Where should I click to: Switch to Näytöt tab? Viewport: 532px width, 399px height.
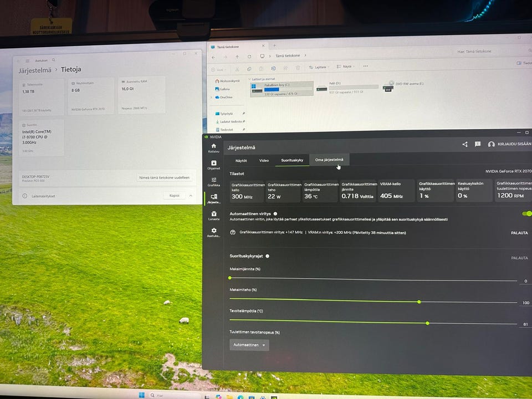(241, 161)
